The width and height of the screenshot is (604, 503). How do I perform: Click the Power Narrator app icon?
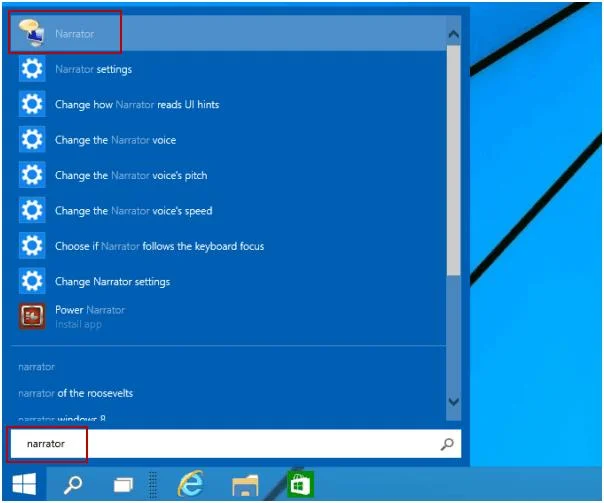click(x=32, y=317)
